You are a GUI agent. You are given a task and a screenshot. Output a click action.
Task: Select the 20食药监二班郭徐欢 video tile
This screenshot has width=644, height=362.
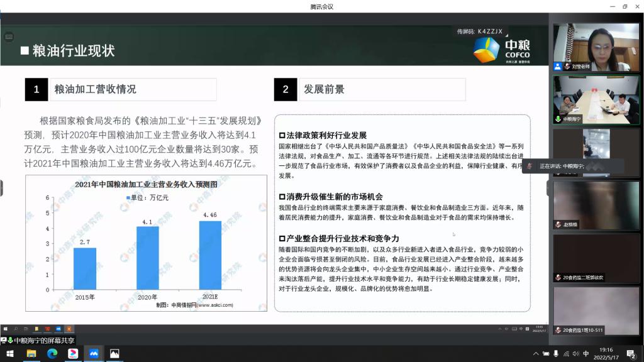point(596,258)
